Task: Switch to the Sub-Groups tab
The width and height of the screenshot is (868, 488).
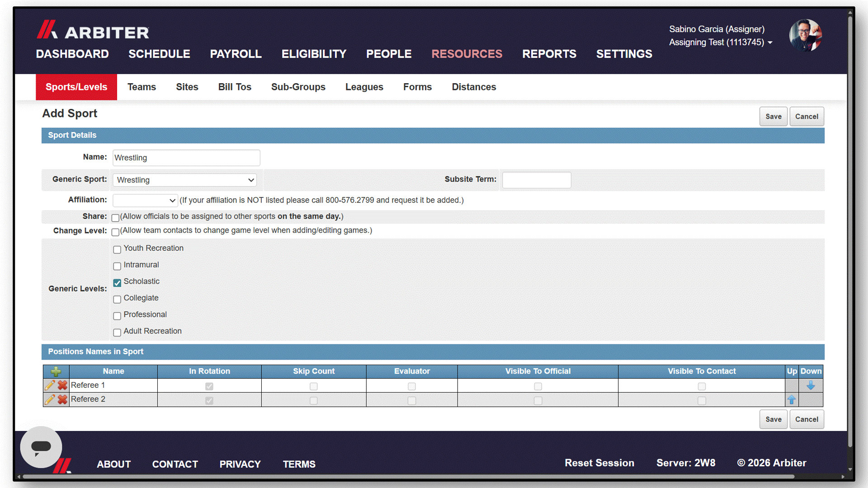Action: [x=298, y=87]
